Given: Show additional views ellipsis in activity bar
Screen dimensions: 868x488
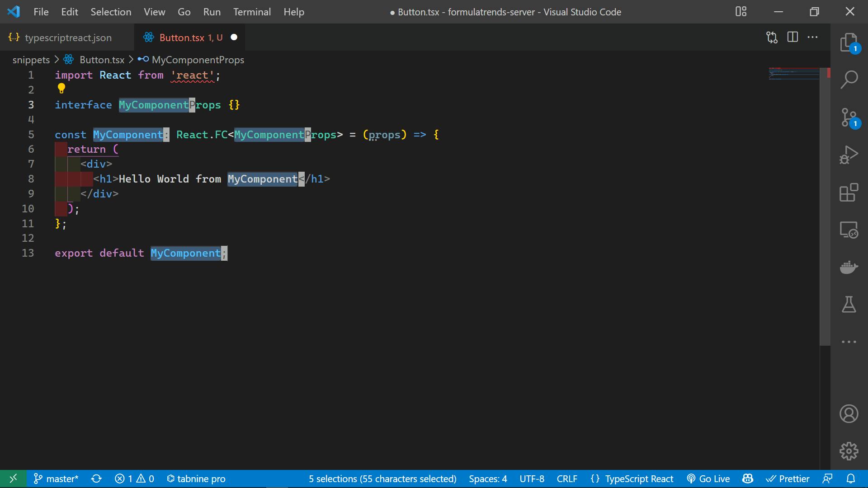Looking at the screenshot, I should pos(849,342).
